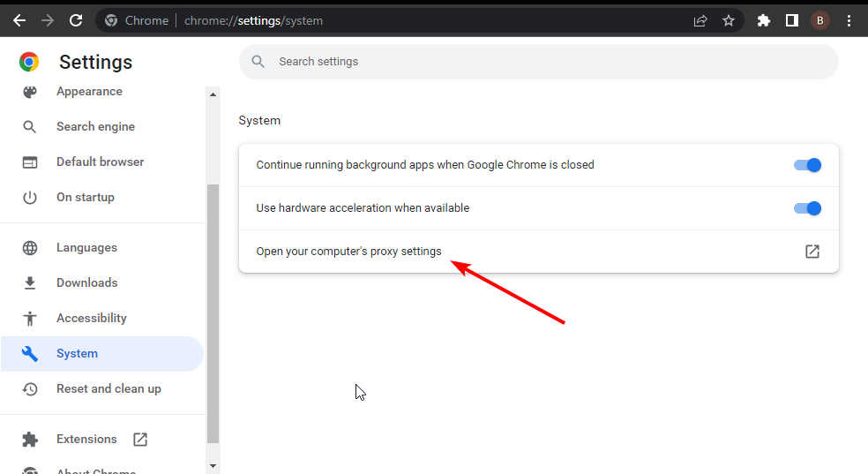Click the address bar URL chrome://settings/system
This screenshot has height=474, width=868.
click(253, 20)
